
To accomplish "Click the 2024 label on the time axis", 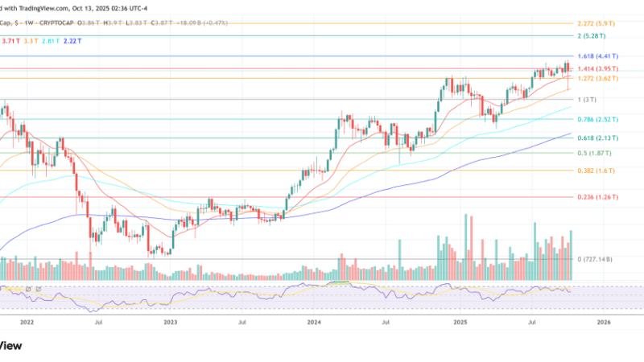I will [x=315, y=321].
